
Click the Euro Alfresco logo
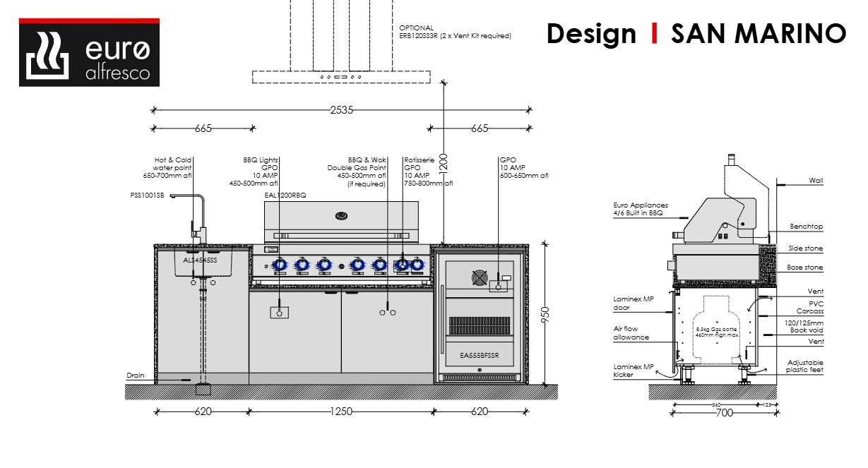(x=89, y=53)
